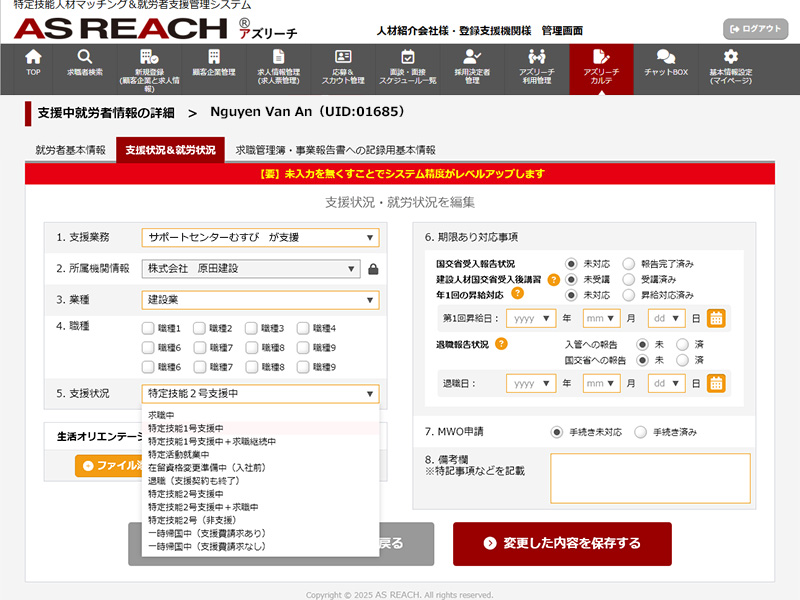
Task: Open year dropdown for 第1回昇給日
Action: pyautogui.click(x=531, y=318)
